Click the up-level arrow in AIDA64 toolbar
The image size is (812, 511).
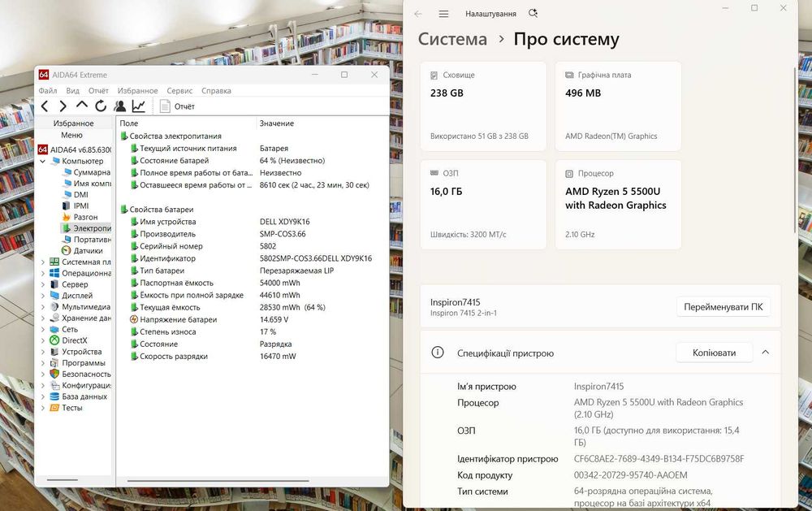click(x=82, y=106)
